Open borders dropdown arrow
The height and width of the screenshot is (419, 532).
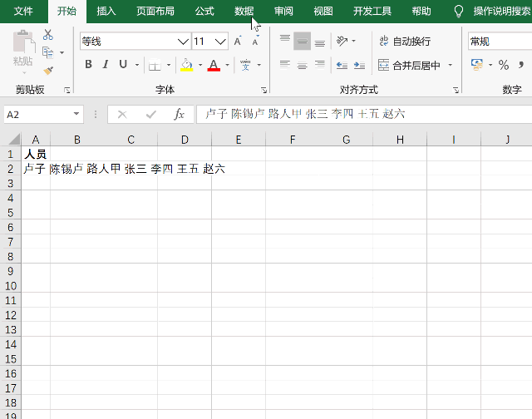tap(169, 65)
